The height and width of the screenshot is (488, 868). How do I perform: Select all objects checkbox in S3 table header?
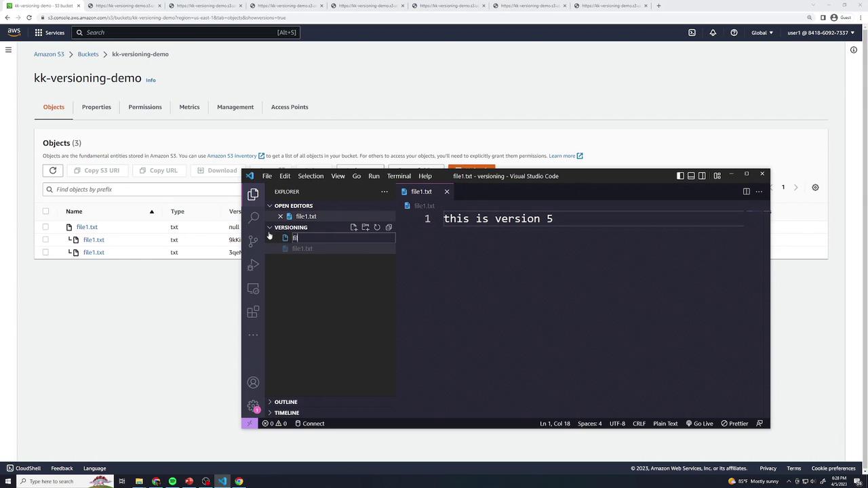[45, 211]
